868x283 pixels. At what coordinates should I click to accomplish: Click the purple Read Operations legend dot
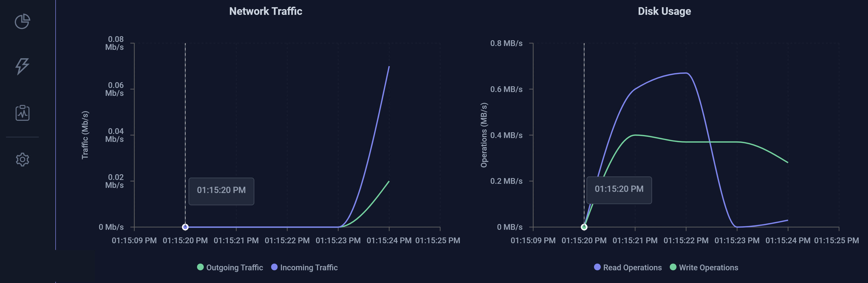point(597,267)
